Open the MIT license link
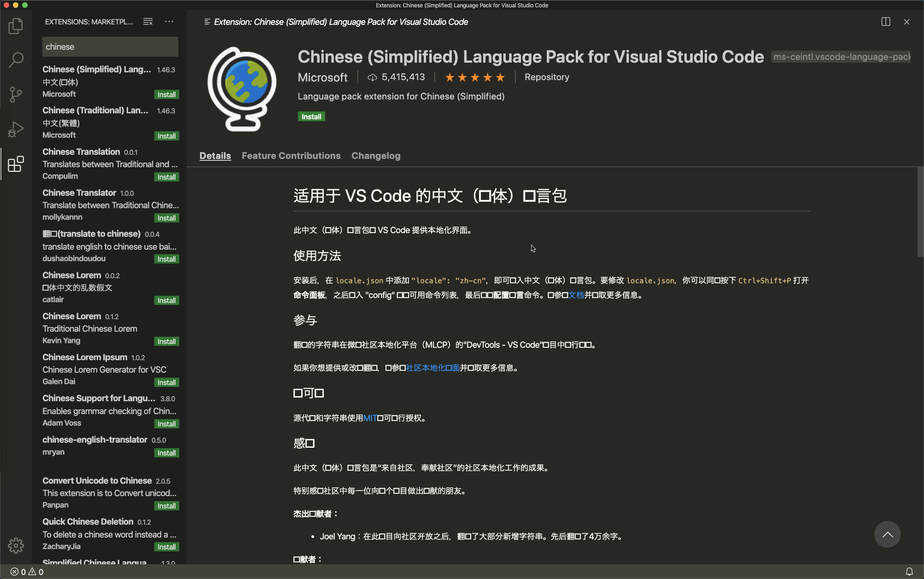Image resolution: width=924 pixels, height=579 pixels. tap(370, 418)
